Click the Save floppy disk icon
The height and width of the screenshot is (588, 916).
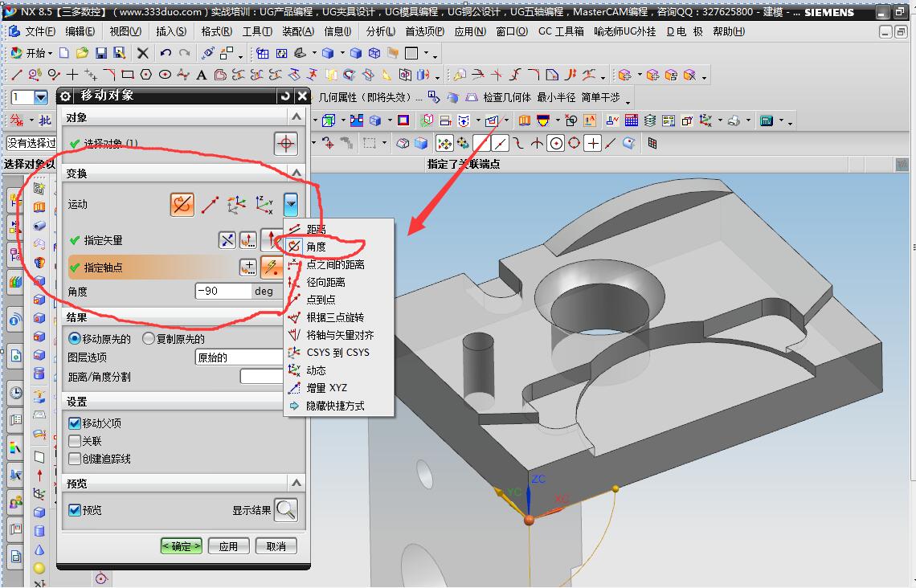click(x=101, y=53)
